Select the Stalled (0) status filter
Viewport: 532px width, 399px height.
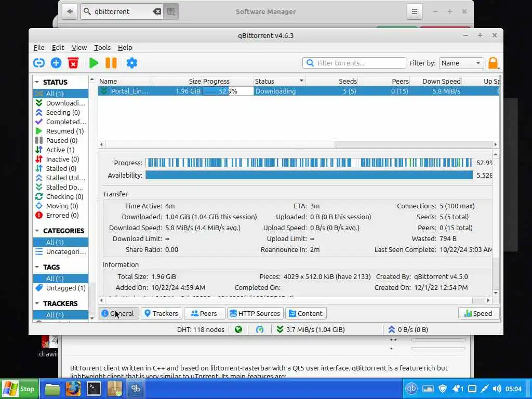[61, 168]
